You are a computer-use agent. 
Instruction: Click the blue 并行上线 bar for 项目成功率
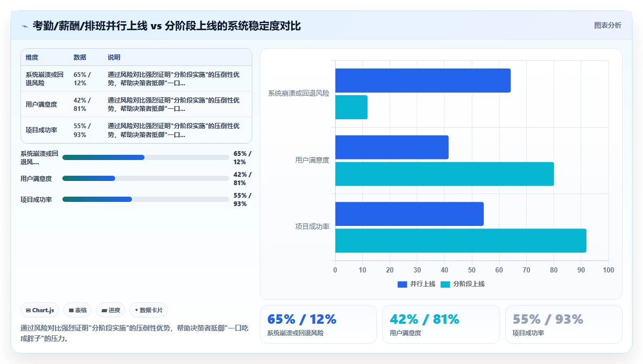pos(409,214)
